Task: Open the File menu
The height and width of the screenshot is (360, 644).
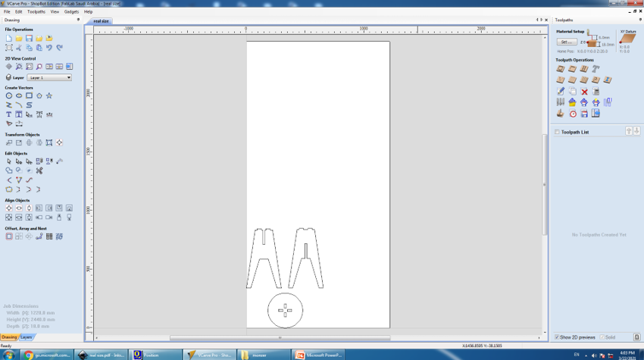Action: click(x=7, y=11)
